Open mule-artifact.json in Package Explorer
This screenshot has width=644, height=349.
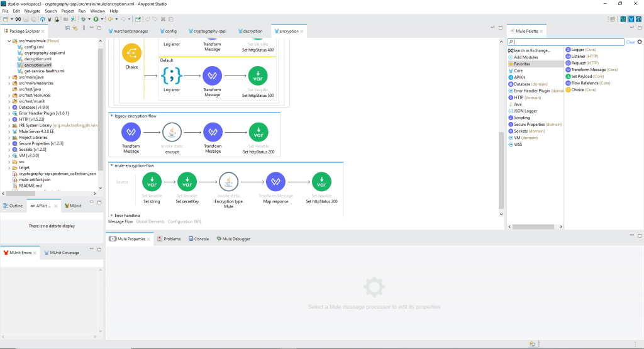click(x=35, y=179)
